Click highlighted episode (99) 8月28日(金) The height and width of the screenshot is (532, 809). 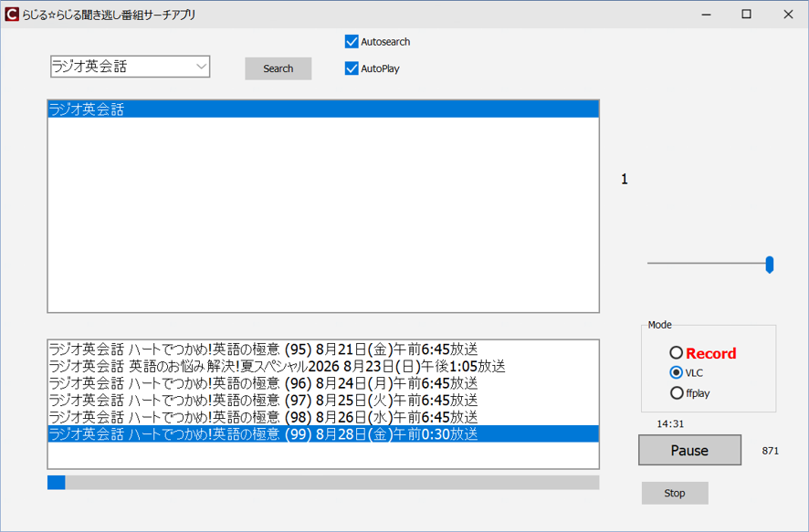tap(323, 434)
